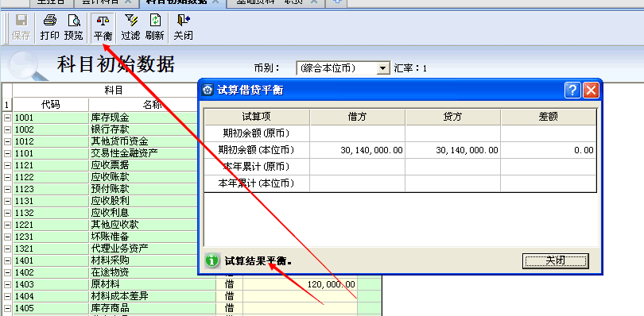Collapse the row 1001 库存现金
Viewport: 644px width, 316px height.
pos(7,118)
